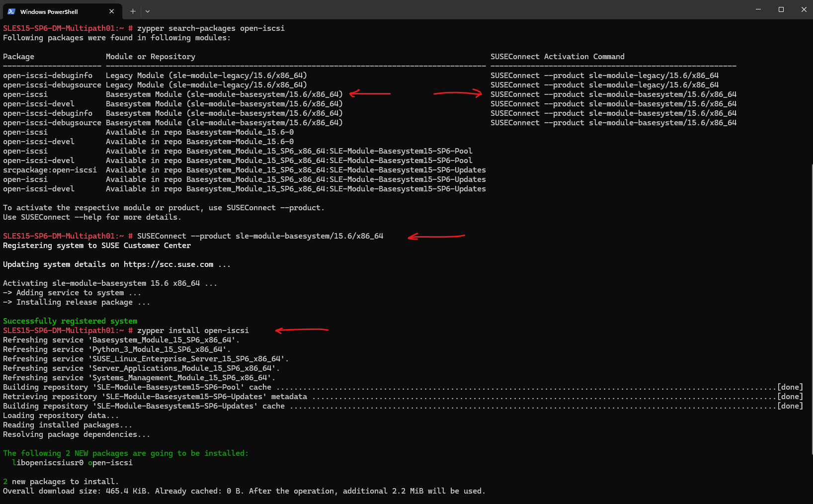The height and width of the screenshot is (504, 813).
Task: Click "Retrieving repository 'SLE-Module-Basesystem15-SP6-Updates' metadata" line
Action: 403,397
